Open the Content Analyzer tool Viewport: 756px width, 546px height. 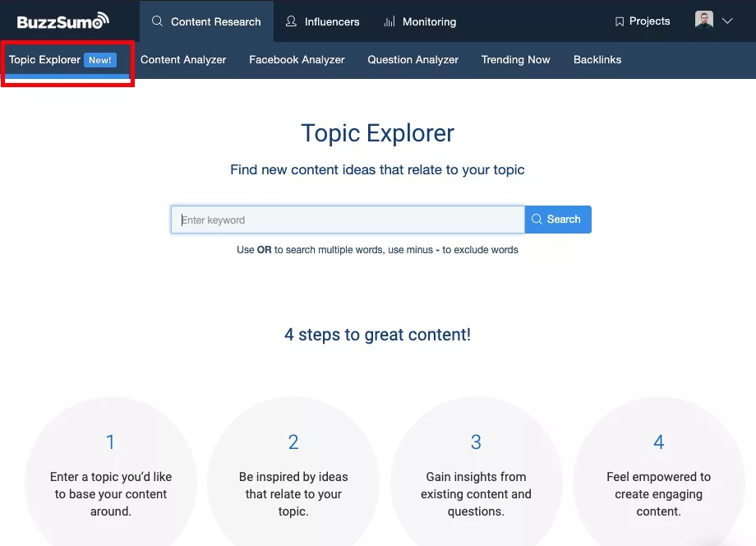[x=183, y=59]
